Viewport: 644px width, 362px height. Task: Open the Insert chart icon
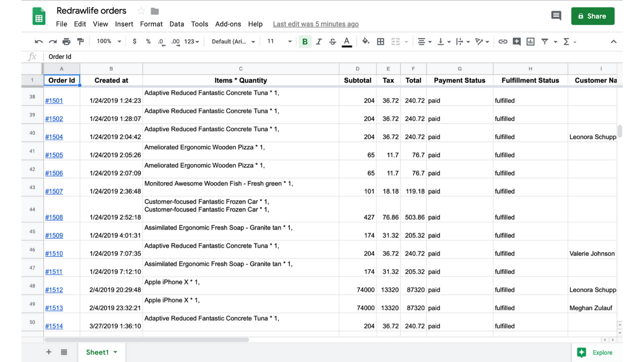[x=530, y=41]
